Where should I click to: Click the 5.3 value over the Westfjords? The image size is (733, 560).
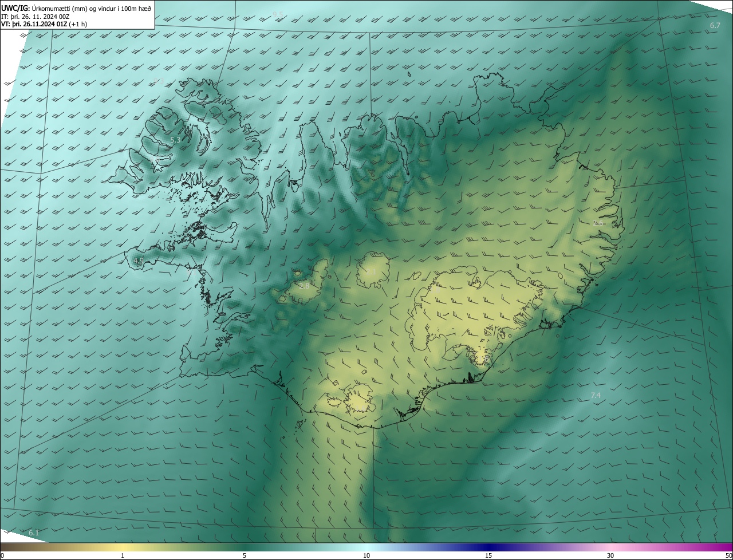[x=175, y=140]
